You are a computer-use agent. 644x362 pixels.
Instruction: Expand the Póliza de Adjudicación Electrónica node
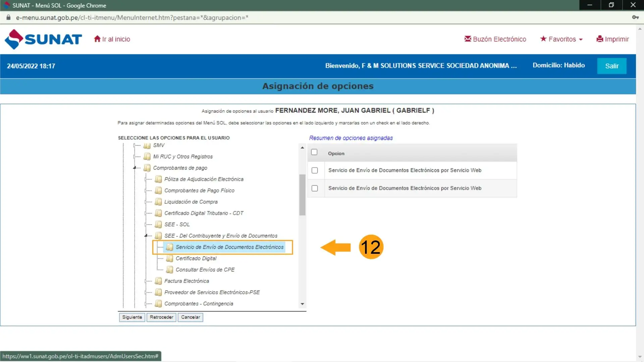click(x=146, y=179)
